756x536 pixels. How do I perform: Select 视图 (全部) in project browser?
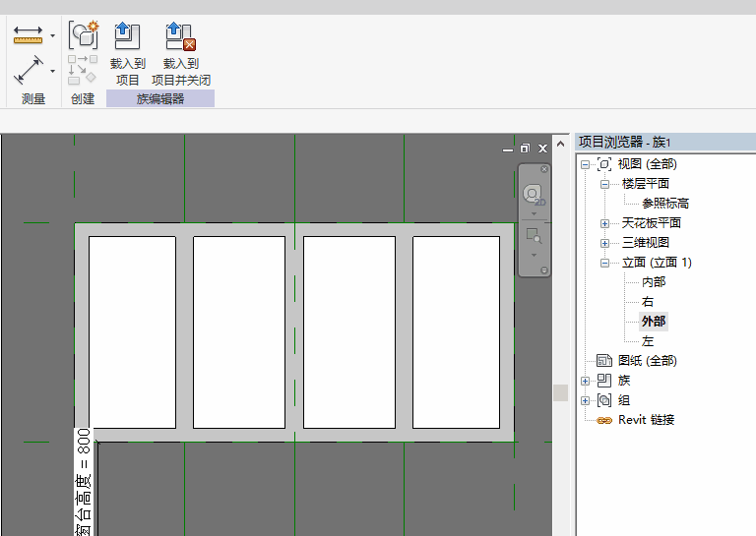pyautogui.click(x=647, y=164)
